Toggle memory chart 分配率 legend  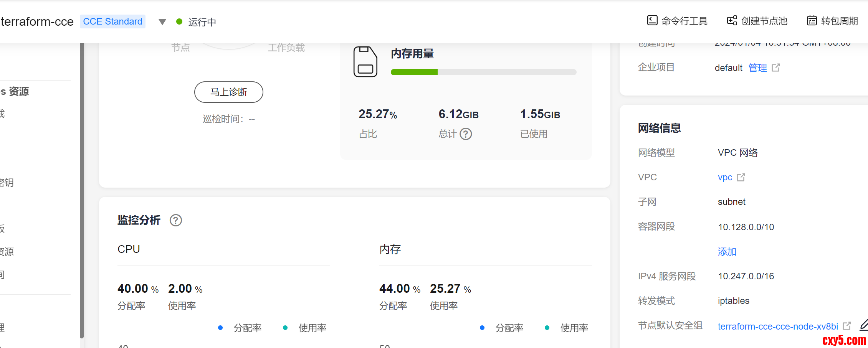tap(502, 328)
